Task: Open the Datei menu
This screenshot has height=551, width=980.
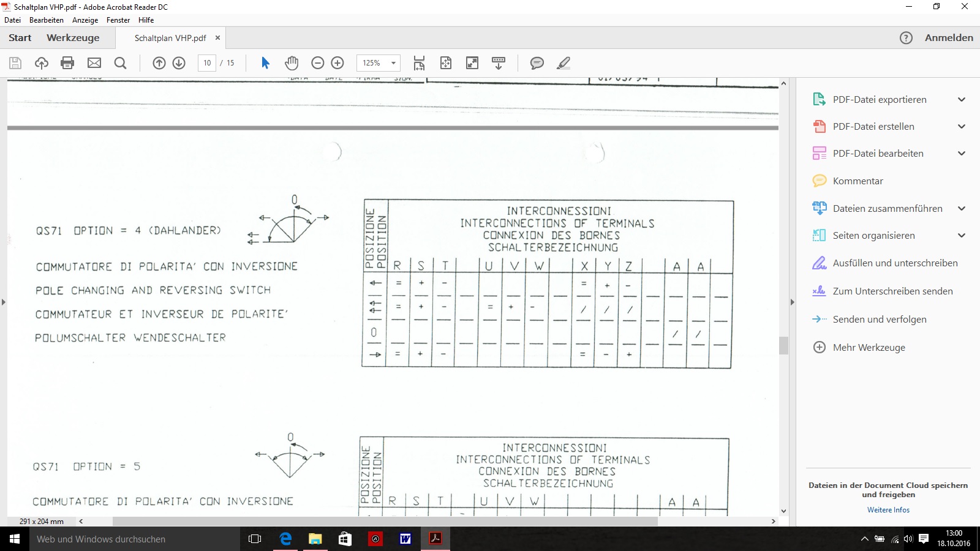Action: (12, 20)
